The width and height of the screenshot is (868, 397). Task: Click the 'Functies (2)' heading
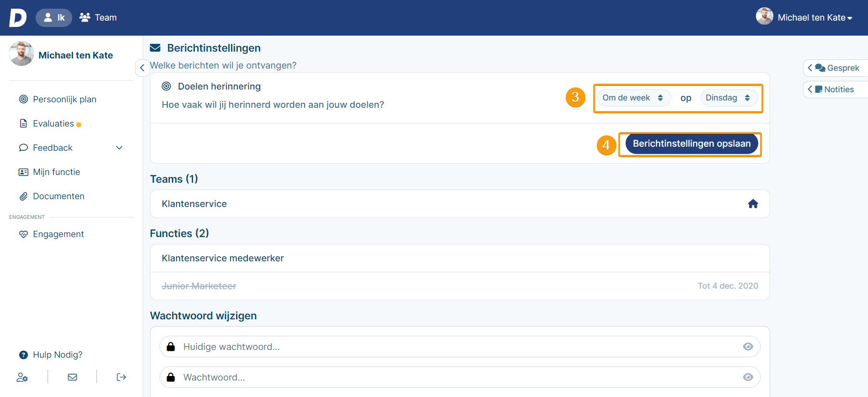pyautogui.click(x=179, y=233)
